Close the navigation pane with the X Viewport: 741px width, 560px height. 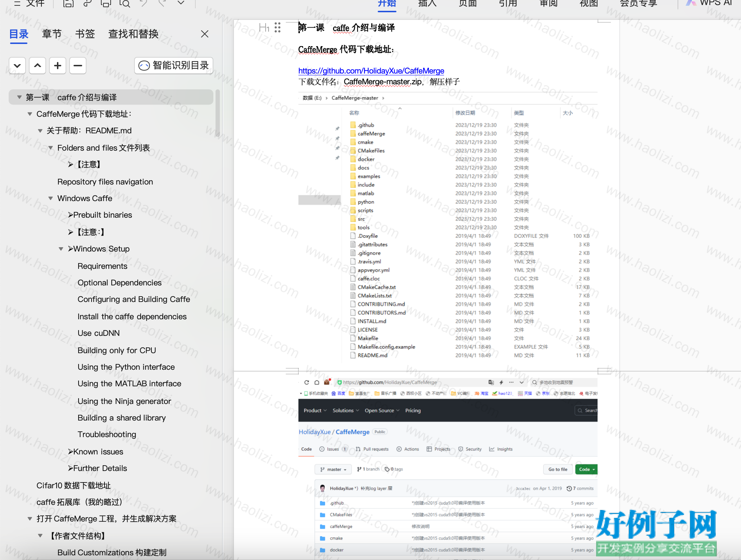(x=205, y=34)
